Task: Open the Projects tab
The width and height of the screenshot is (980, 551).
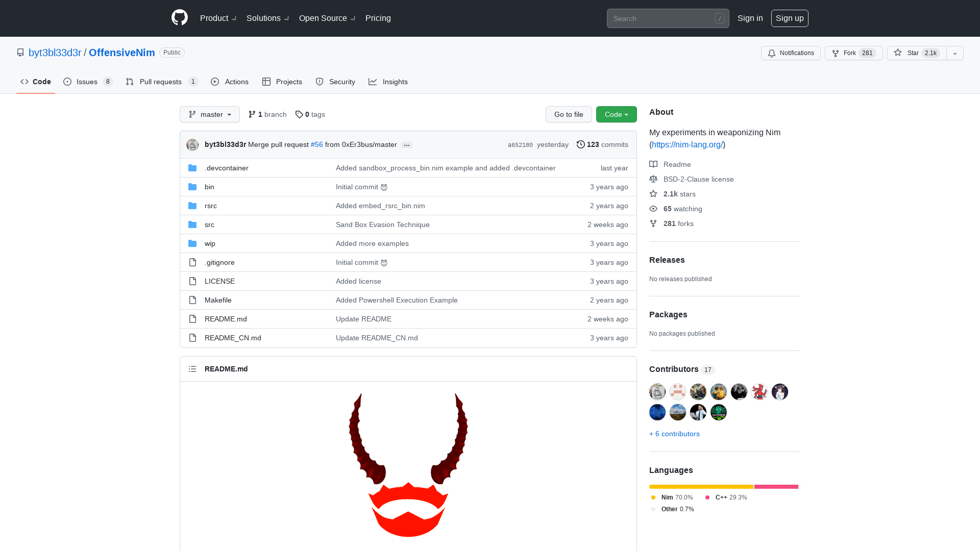Action: (282, 82)
